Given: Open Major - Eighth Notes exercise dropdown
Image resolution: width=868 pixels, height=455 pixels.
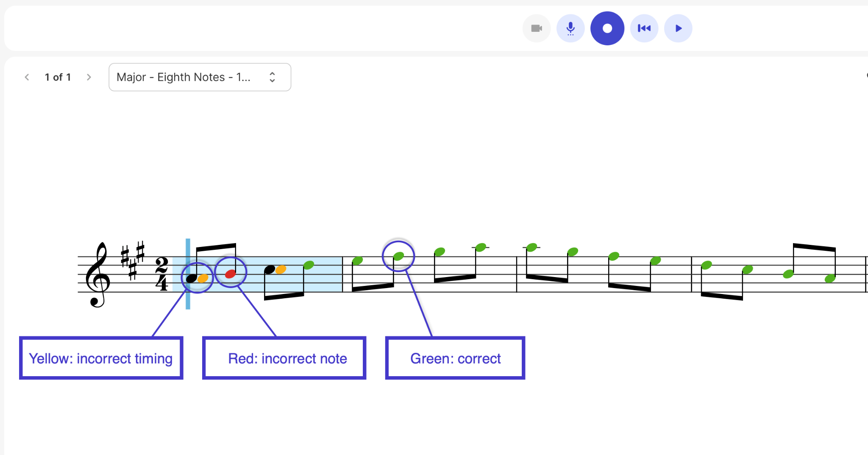Looking at the screenshot, I should click(x=200, y=77).
